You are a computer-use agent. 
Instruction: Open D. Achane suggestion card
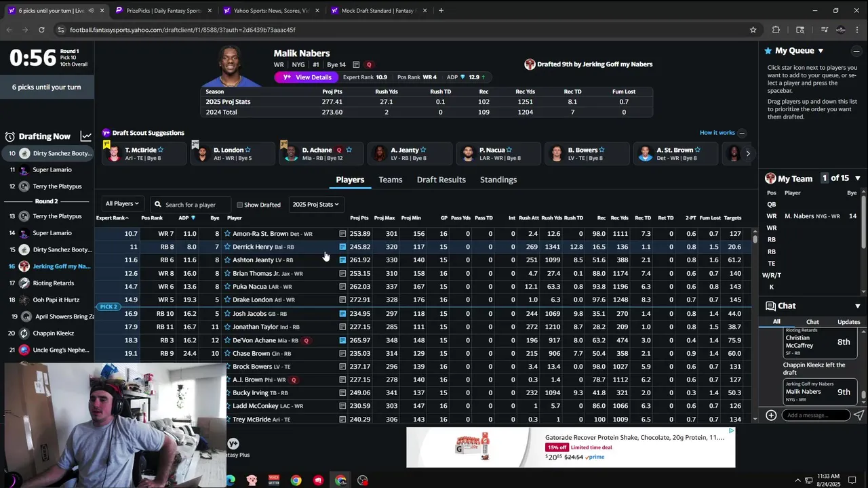320,153
